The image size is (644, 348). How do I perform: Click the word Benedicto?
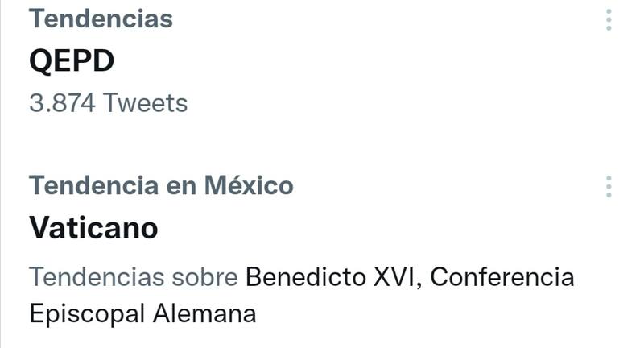(306, 277)
